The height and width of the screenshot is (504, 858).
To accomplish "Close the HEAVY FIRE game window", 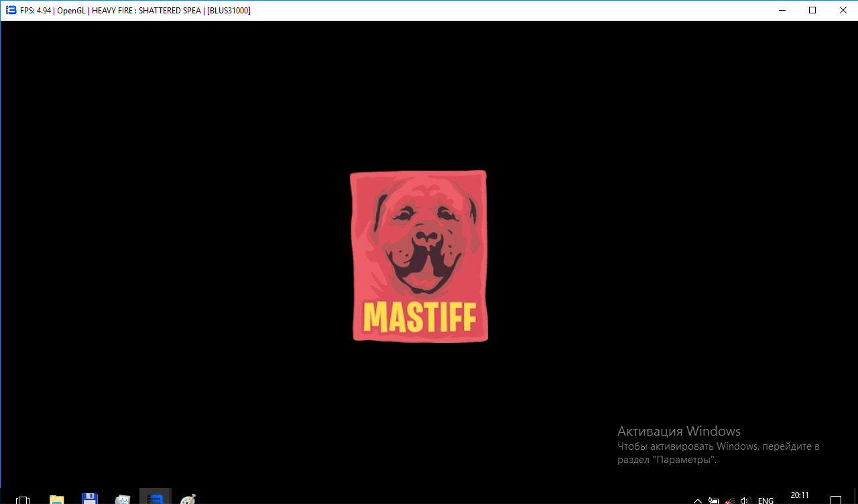I will [x=843, y=10].
